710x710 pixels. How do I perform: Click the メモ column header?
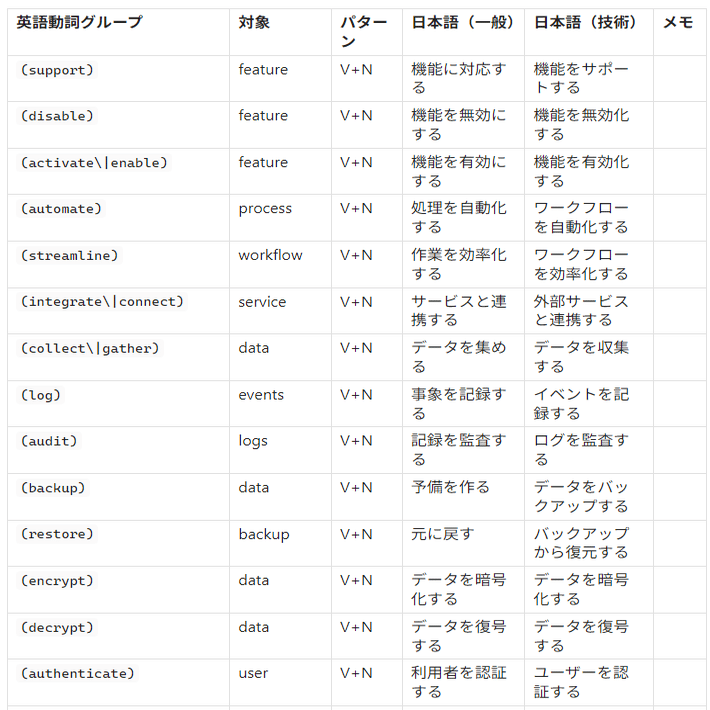[677, 22]
